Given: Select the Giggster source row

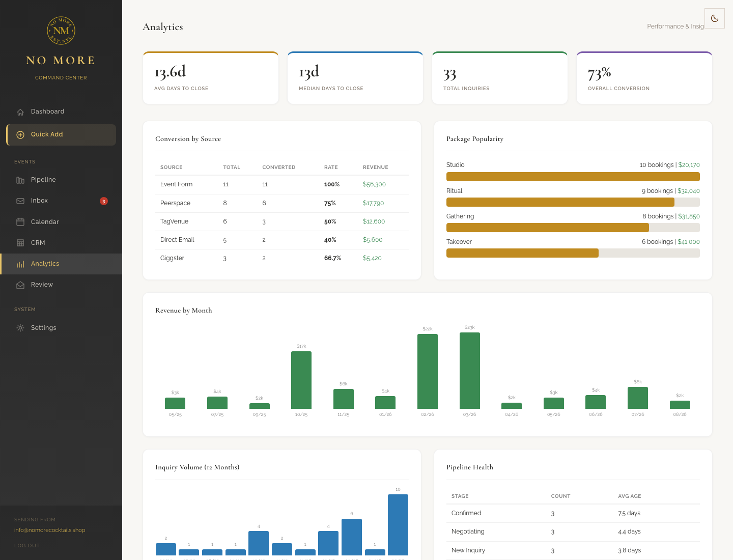Looking at the screenshot, I should pyautogui.click(x=282, y=258).
